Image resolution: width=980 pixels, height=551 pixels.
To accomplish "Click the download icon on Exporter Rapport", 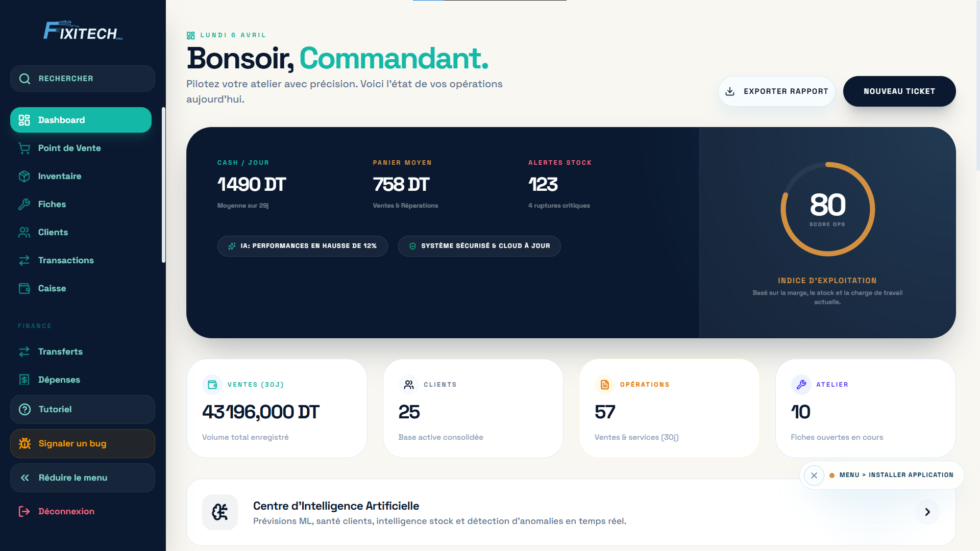I will pyautogui.click(x=730, y=91).
